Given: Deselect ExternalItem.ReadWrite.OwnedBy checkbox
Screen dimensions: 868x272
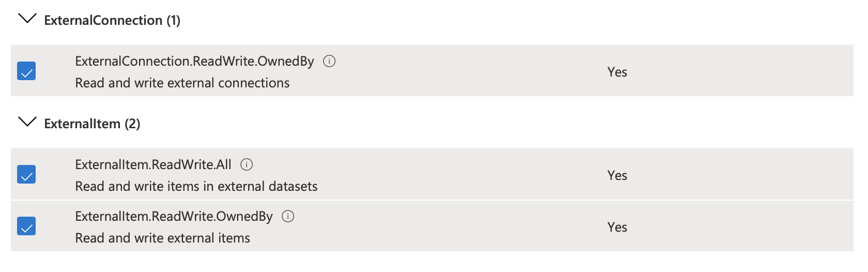Looking at the screenshot, I should [x=26, y=226].
